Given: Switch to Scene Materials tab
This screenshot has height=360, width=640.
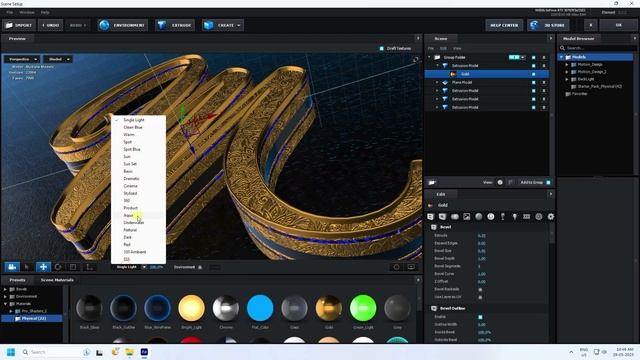Looking at the screenshot, I should point(57,280).
